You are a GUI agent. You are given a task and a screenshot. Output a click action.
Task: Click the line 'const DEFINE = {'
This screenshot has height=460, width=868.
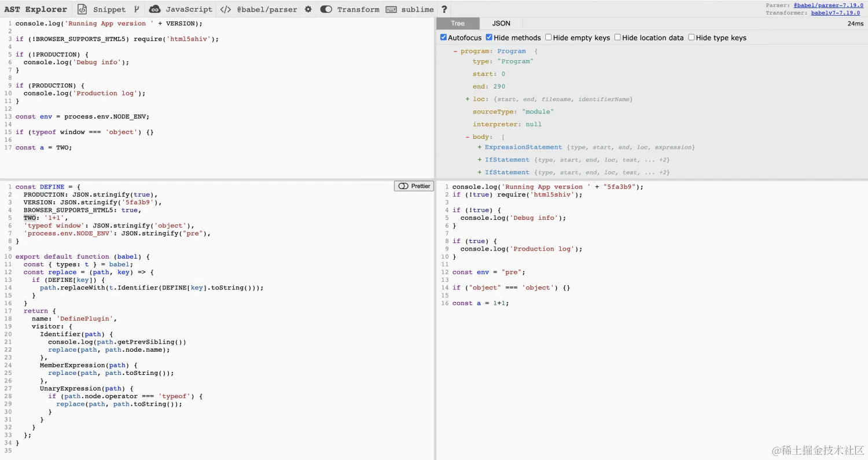pos(47,187)
